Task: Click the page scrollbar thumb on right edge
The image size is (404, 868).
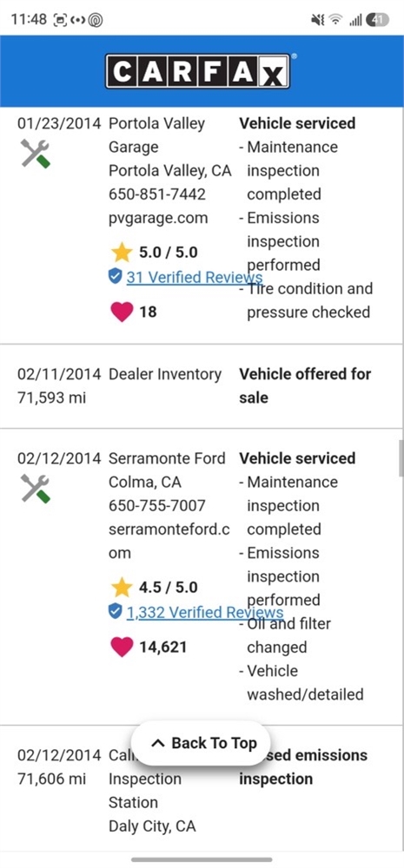Action: [x=401, y=458]
